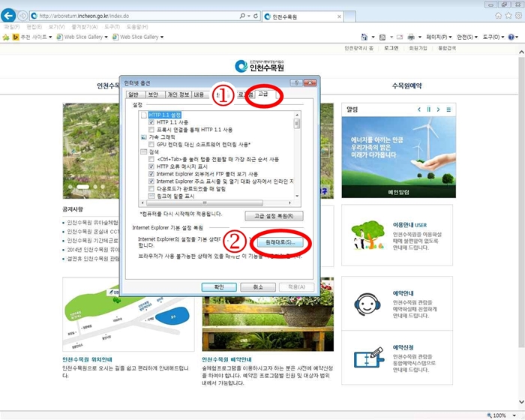Uncheck the HTTP 1.1 사용 checkbox
525x420 pixels.
tap(151, 122)
